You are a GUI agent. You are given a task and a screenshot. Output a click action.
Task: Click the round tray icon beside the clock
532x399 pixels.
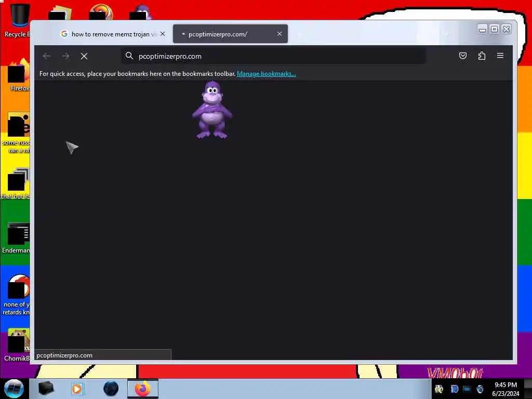coord(480,389)
